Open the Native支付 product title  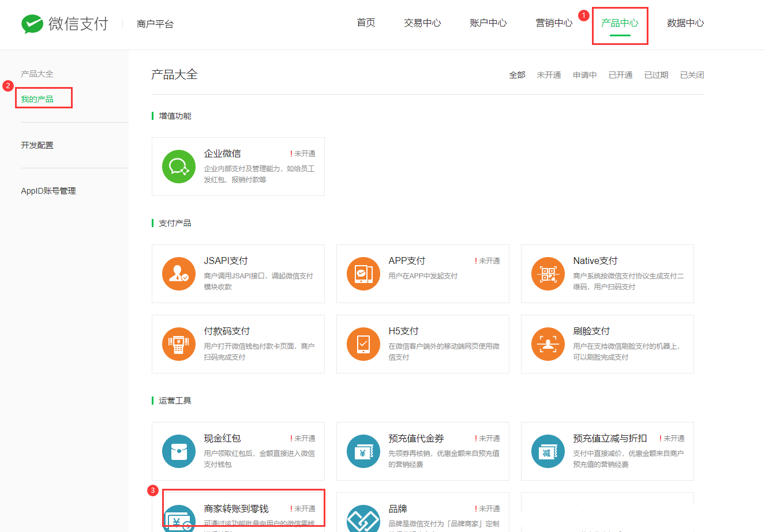595,261
